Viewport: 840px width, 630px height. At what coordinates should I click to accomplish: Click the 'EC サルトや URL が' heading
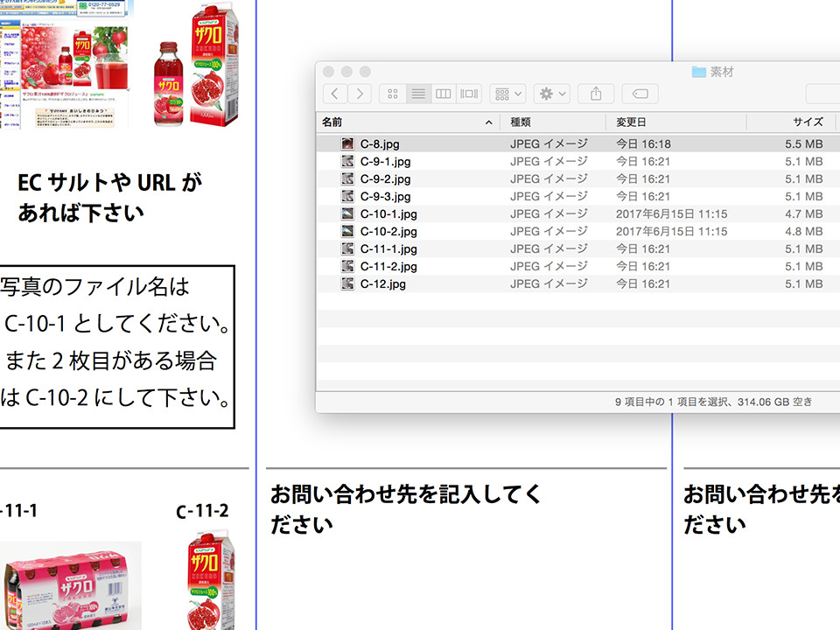pyautogui.click(x=109, y=183)
